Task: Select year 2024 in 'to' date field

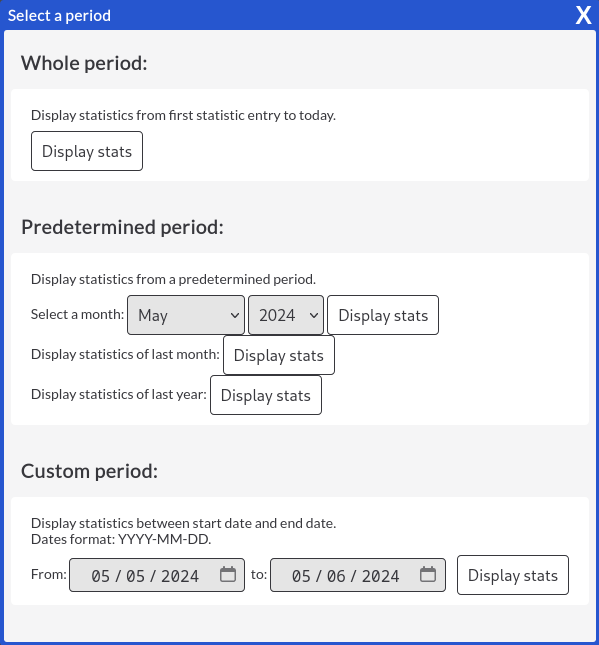Action: (x=381, y=576)
